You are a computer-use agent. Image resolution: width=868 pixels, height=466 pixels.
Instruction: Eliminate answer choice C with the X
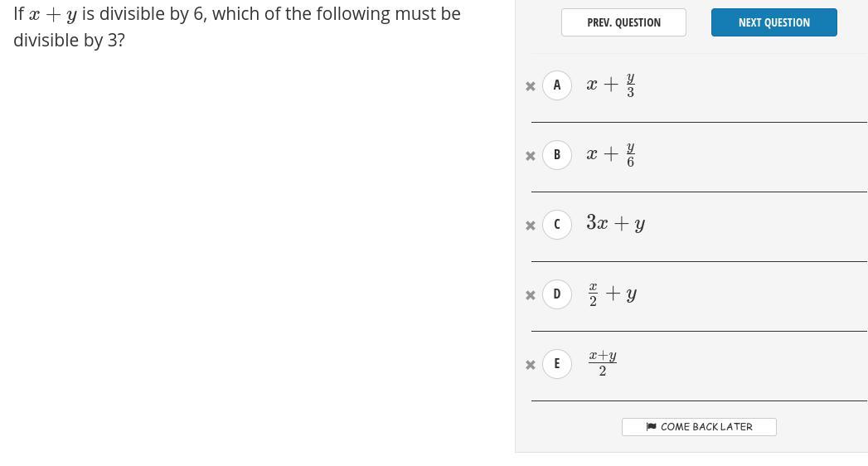[531, 226]
